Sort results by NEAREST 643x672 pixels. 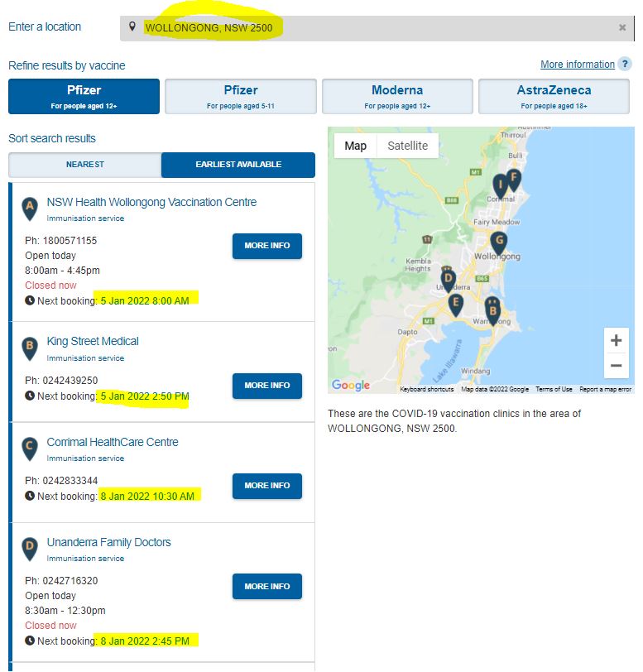(85, 165)
